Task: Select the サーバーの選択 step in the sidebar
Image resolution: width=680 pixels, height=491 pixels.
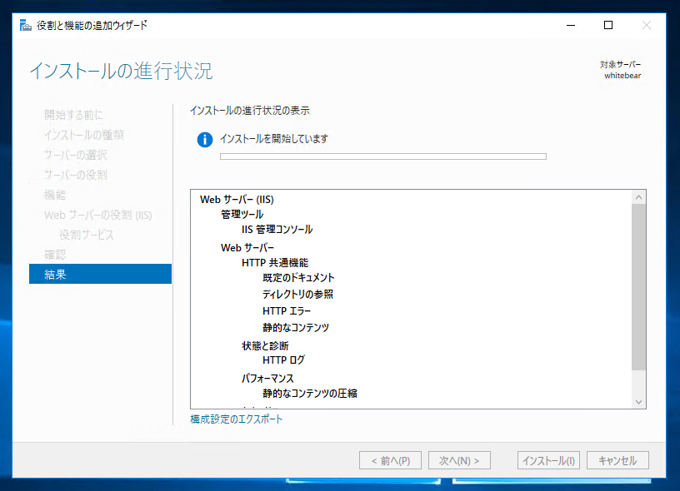Action: tap(75, 155)
